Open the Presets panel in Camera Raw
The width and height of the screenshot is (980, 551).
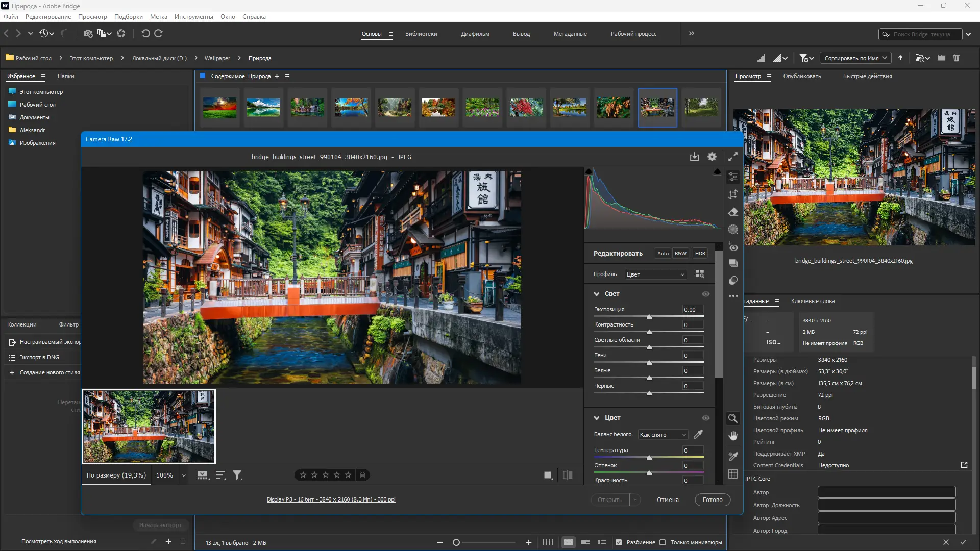[733, 263]
